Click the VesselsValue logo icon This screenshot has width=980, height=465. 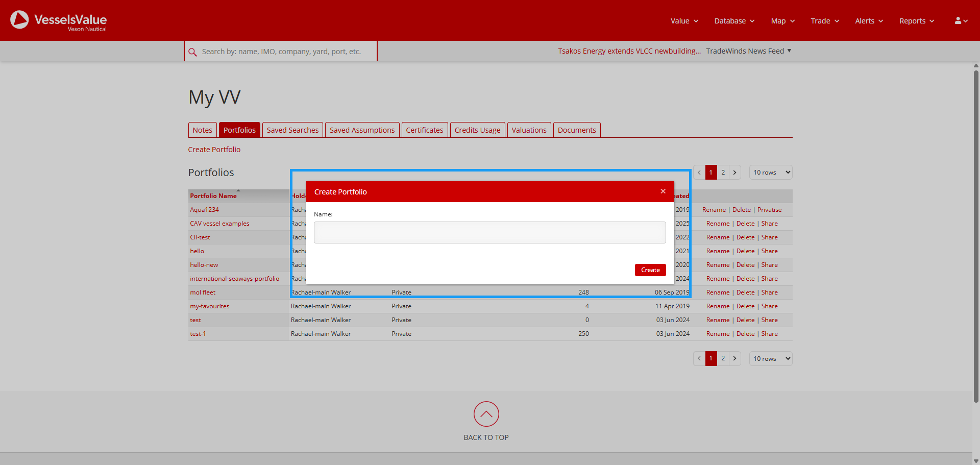[x=20, y=20]
